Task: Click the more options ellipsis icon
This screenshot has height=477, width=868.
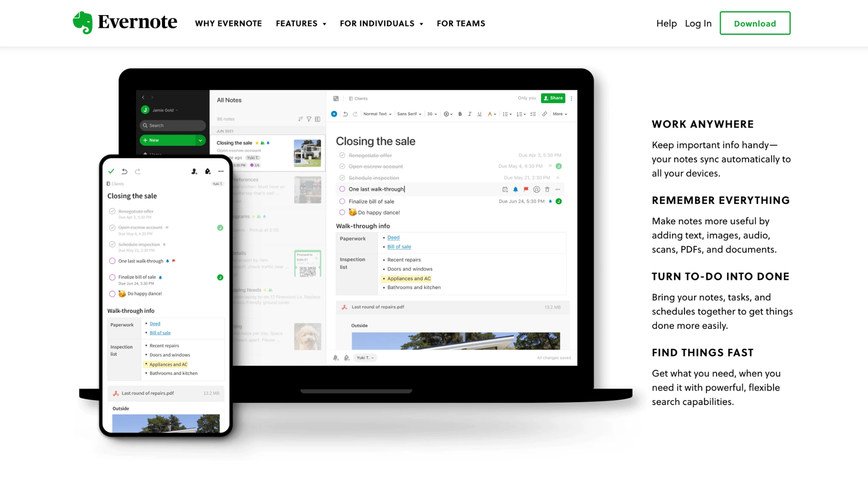Action: pyautogui.click(x=220, y=171)
